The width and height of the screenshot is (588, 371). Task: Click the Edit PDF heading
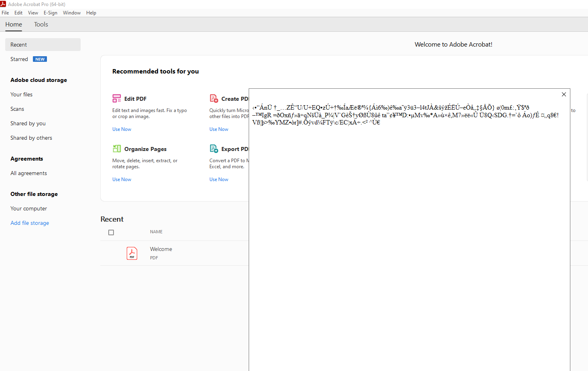pos(135,99)
